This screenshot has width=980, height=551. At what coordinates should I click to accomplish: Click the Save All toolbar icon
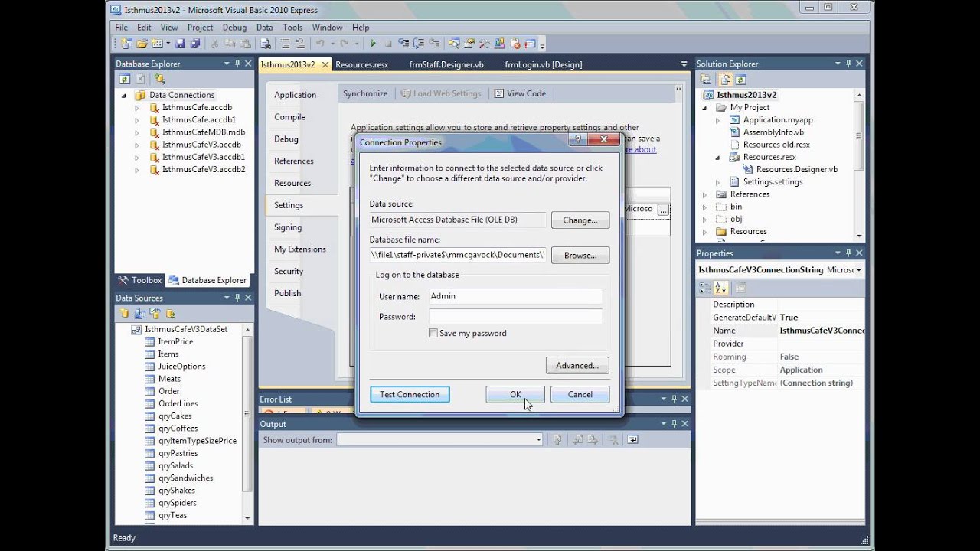pyautogui.click(x=194, y=44)
